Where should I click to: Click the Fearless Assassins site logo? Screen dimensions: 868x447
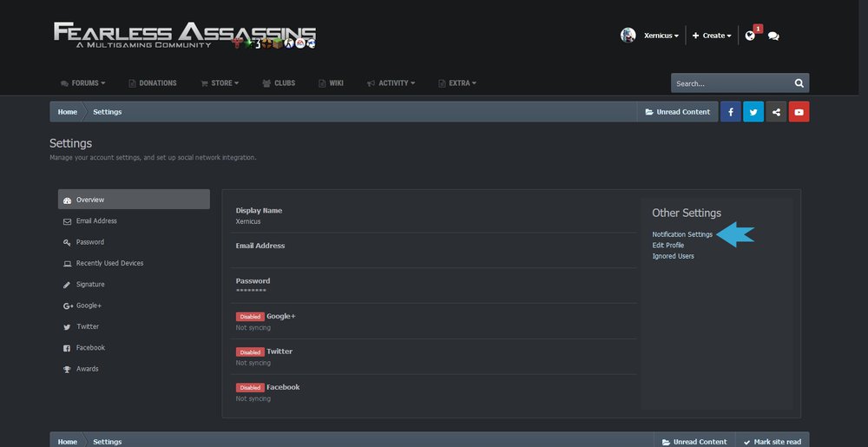pyautogui.click(x=185, y=36)
